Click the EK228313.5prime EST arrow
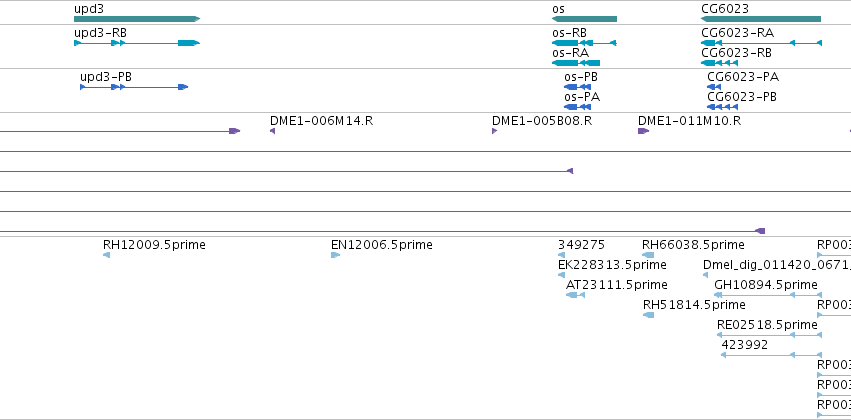The image size is (851, 420). pyautogui.click(x=561, y=275)
